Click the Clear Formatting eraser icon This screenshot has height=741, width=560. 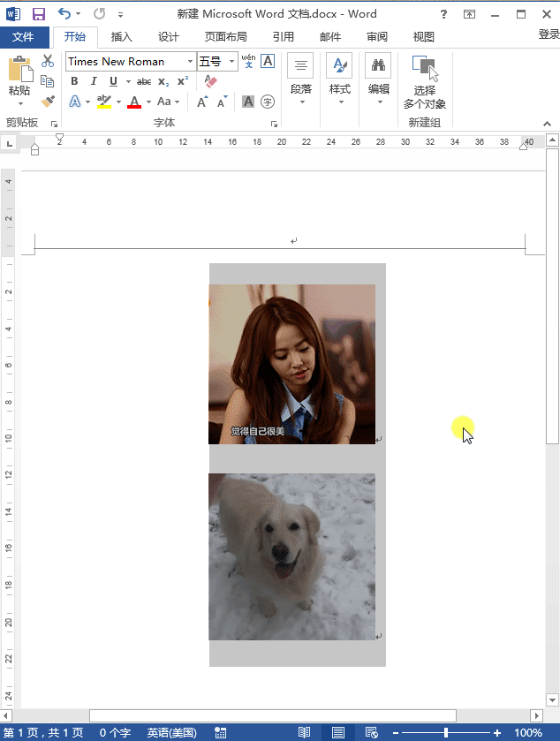click(210, 81)
